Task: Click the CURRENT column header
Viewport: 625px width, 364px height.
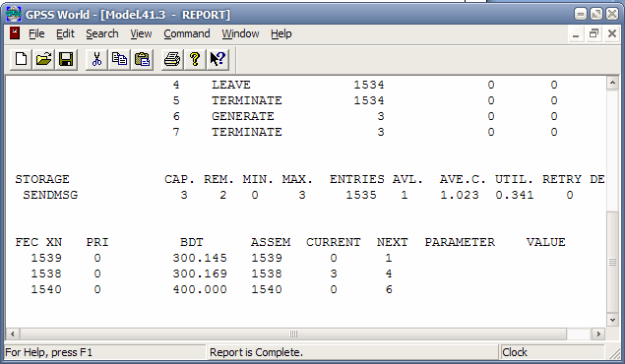Action: coord(334,242)
